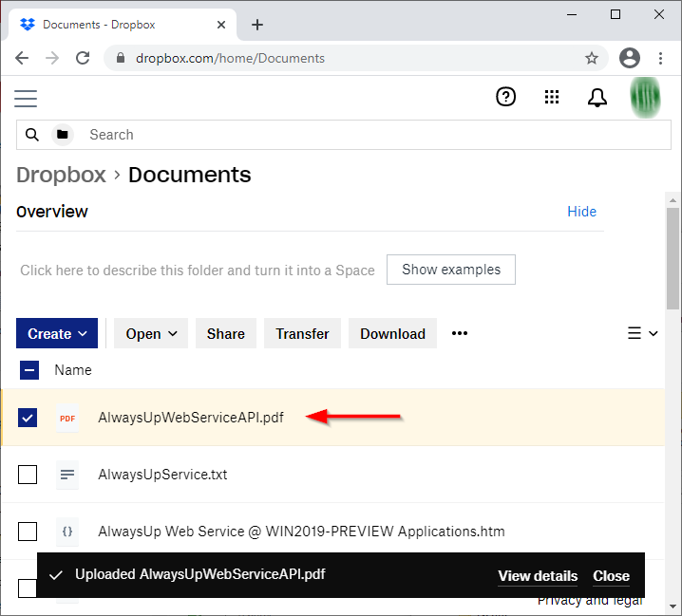Click View details in the upload notification
The width and height of the screenshot is (682, 616).
(538, 576)
